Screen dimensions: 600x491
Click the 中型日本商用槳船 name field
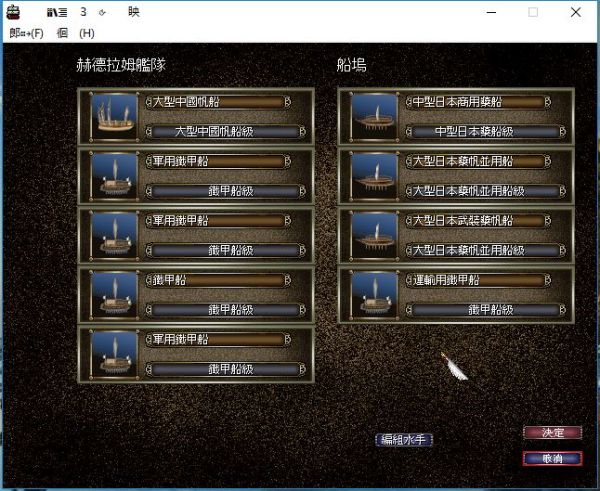click(x=478, y=102)
